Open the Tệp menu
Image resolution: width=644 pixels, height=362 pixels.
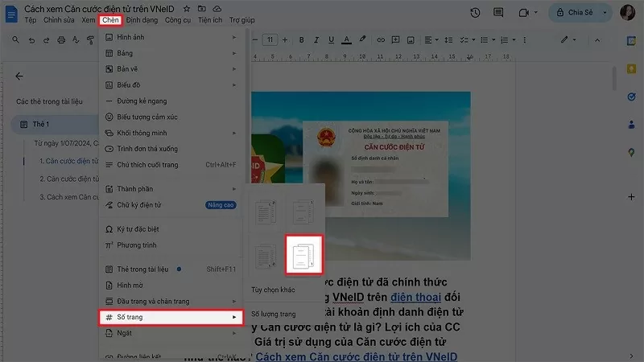click(31, 20)
